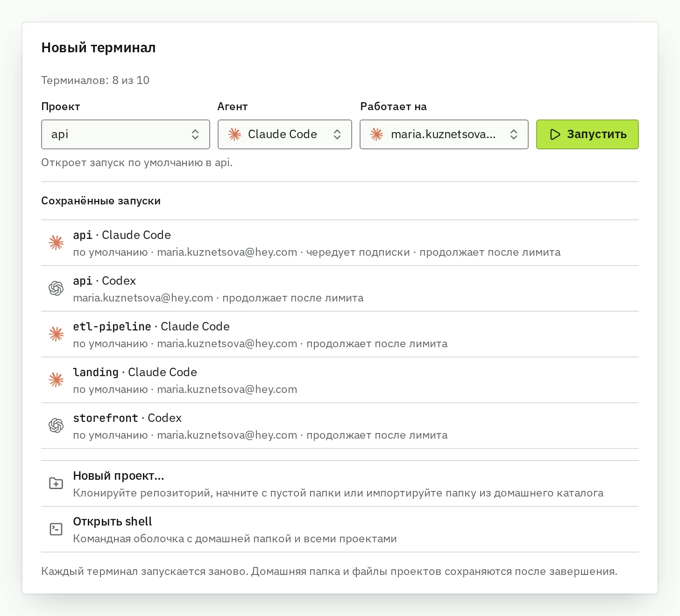Choose Открыть shell option
The width and height of the screenshot is (680, 616).
340,530
